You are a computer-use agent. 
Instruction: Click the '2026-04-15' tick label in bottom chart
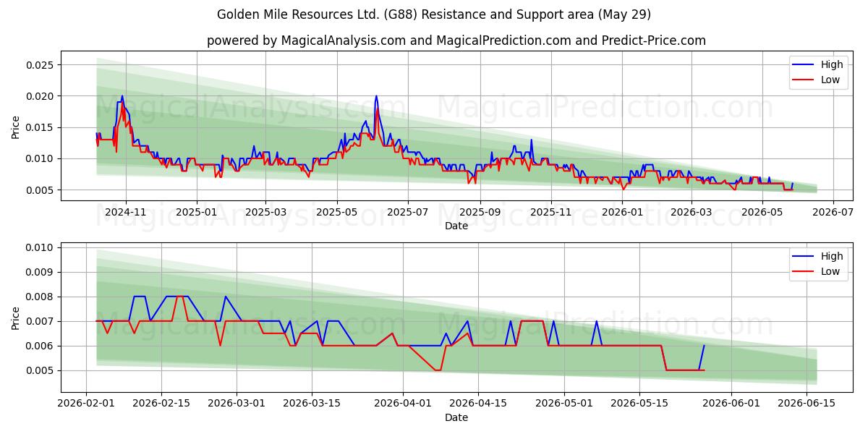[477, 404]
